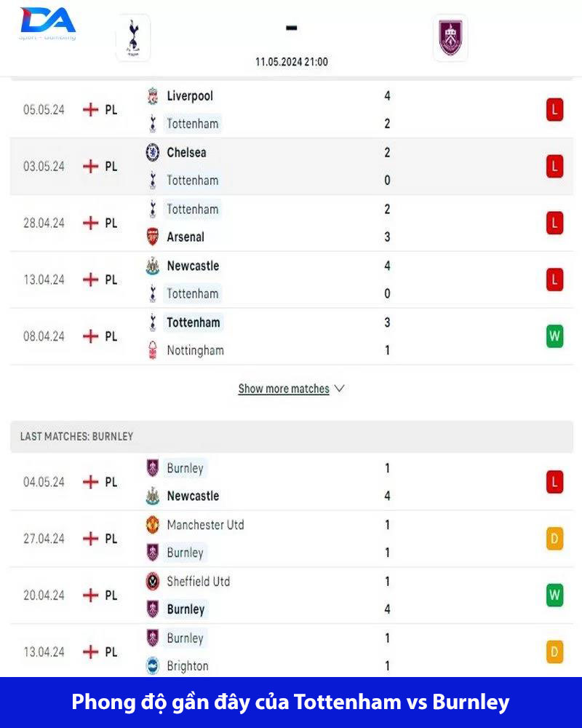Click the Show more matches link
This screenshot has height=728, width=582.
click(284, 389)
